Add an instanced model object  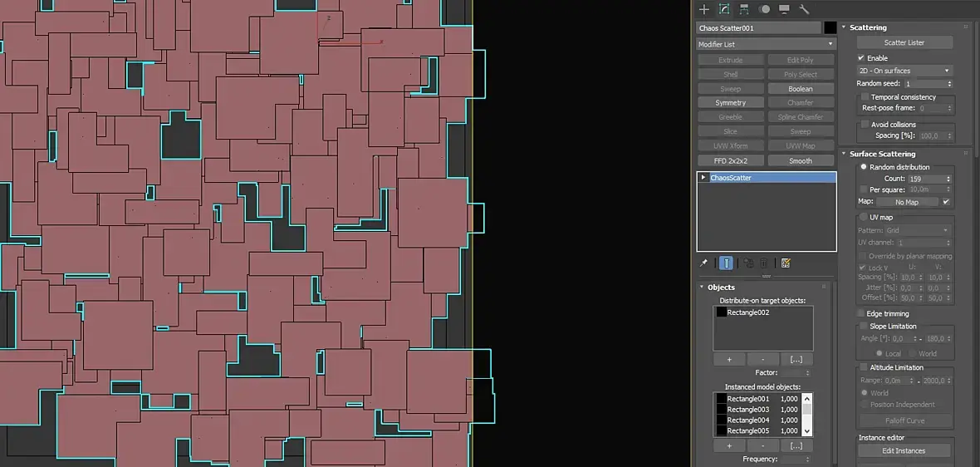tap(728, 445)
